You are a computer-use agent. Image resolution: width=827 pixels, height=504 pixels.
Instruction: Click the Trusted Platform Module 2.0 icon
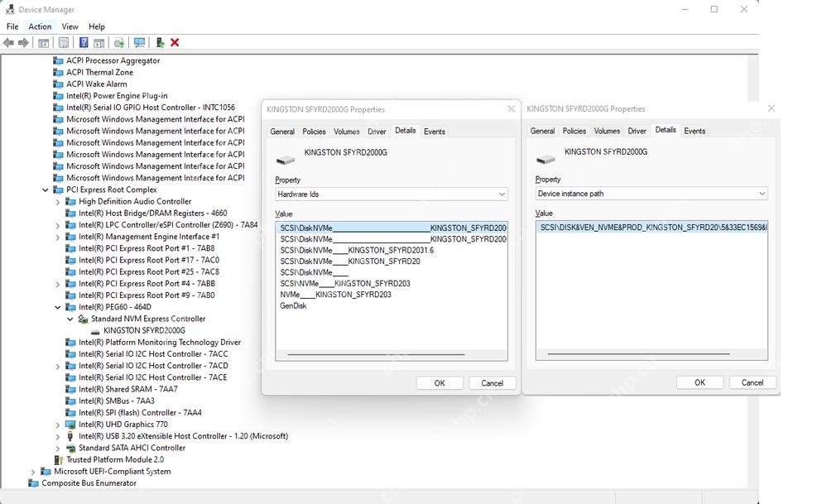point(59,459)
